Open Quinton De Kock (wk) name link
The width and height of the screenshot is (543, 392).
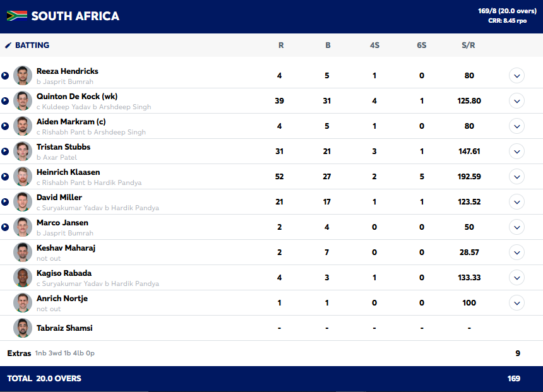(77, 97)
